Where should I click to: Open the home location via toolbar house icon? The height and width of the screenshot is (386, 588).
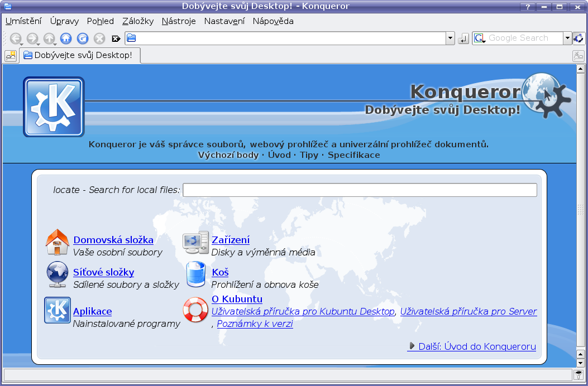[66, 38]
